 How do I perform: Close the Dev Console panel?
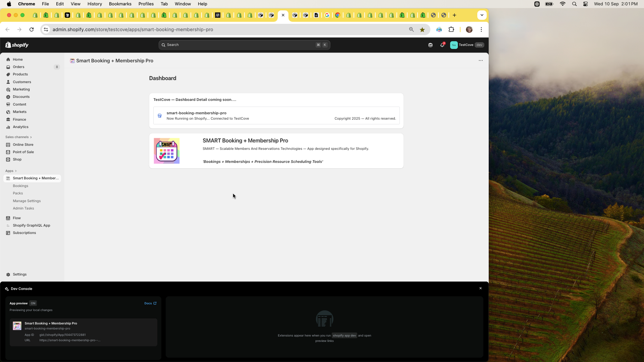pyautogui.click(x=480, y=289)
